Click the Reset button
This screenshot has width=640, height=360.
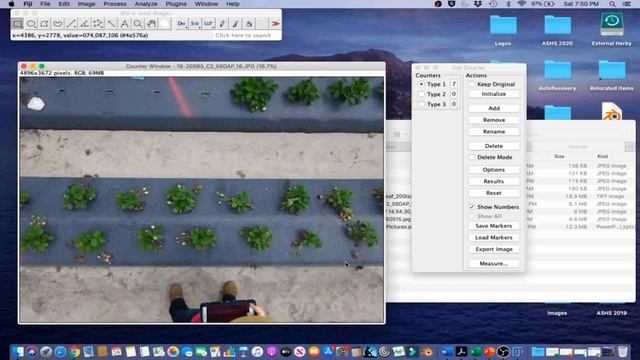[494, 193]
